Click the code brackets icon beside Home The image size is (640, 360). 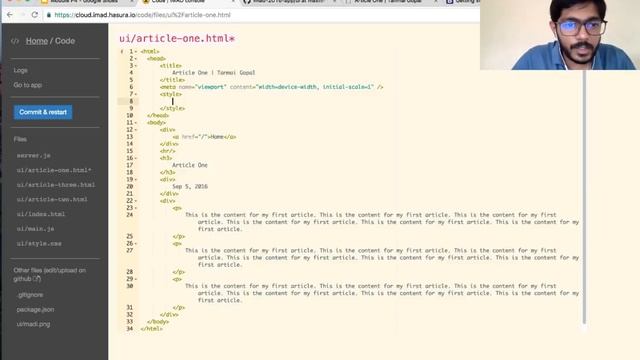(x=15, y=41)
